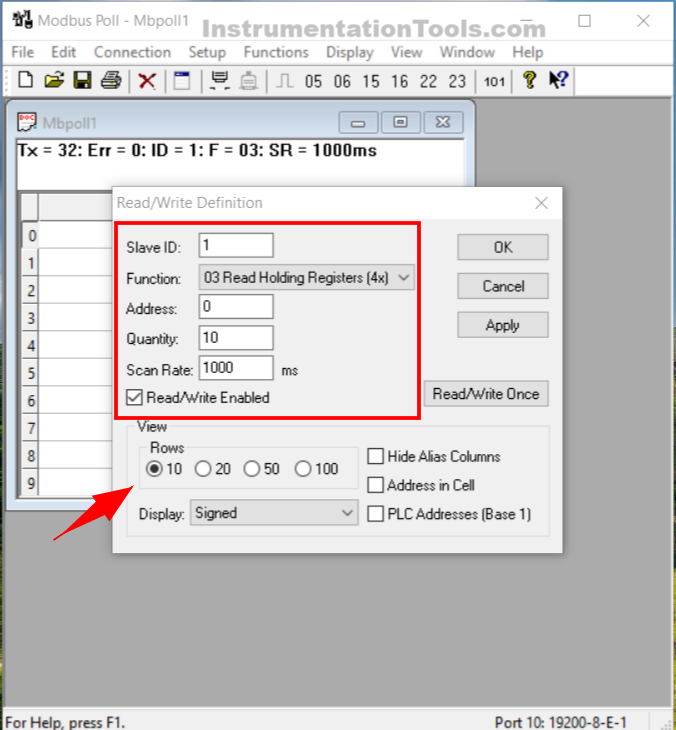Click the Print toolbar icon

(111, 81)
